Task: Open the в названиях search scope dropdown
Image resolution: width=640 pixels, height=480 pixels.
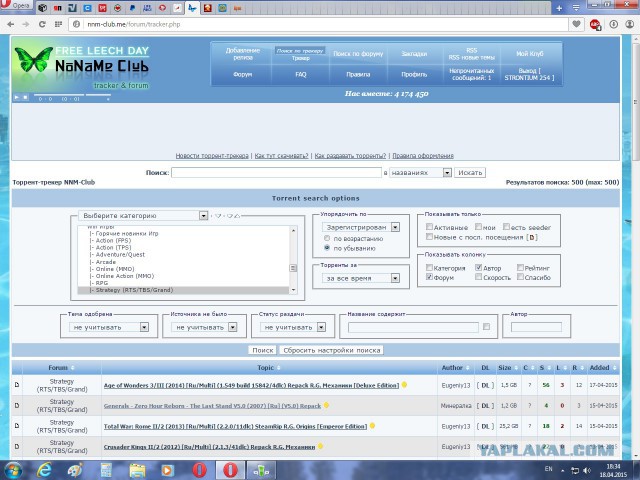Action: pos(420,173)
